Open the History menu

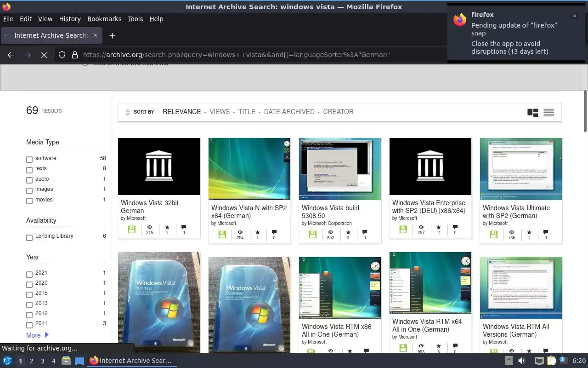pos(70,19)
